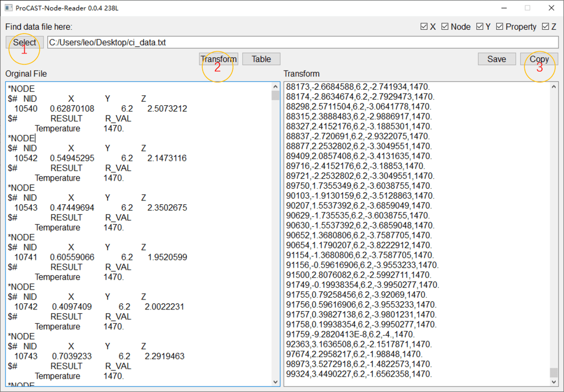The width and height of the screenshot is (564, 392).
Task: Toggle the Z checkbox
Action: click(545, 26)
